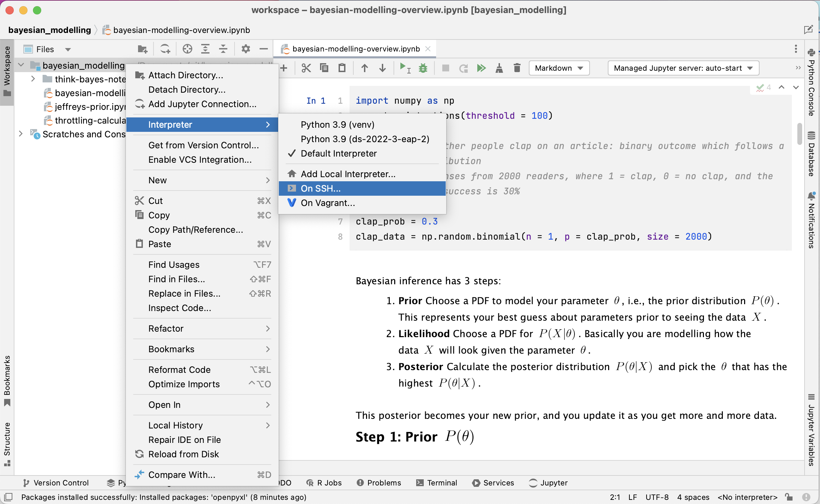Expand the Open In submenu
The width and height of the screenshot is (820, 504).
[x=203, y=405]
